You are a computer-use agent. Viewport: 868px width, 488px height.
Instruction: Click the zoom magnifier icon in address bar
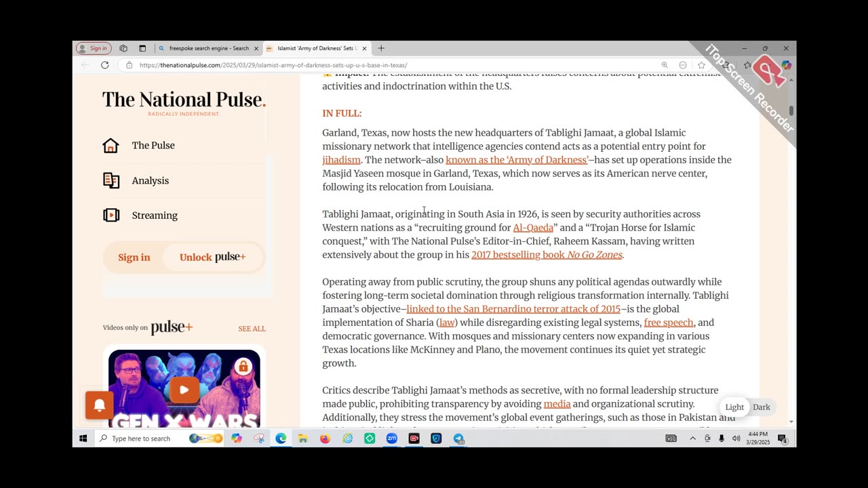click(x=665, y=65)
